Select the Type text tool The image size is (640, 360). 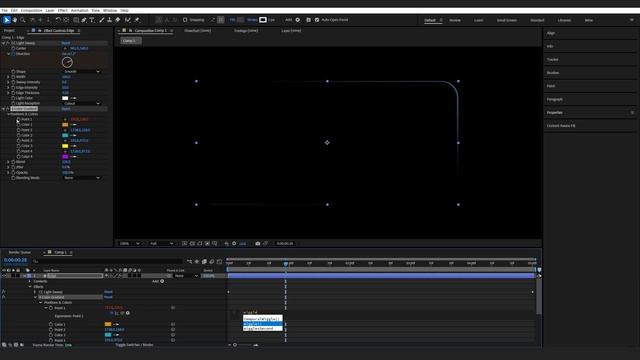[92, 20]
